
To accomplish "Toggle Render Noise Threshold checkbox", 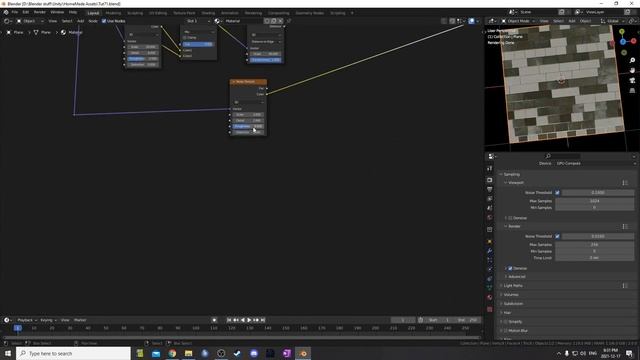I will [558, 236].
